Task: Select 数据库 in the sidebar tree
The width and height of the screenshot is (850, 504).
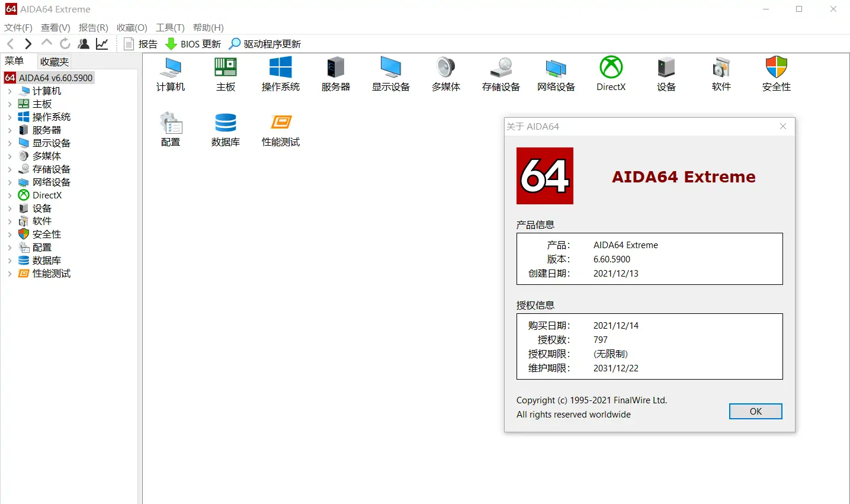Action: tap(46, 261)
